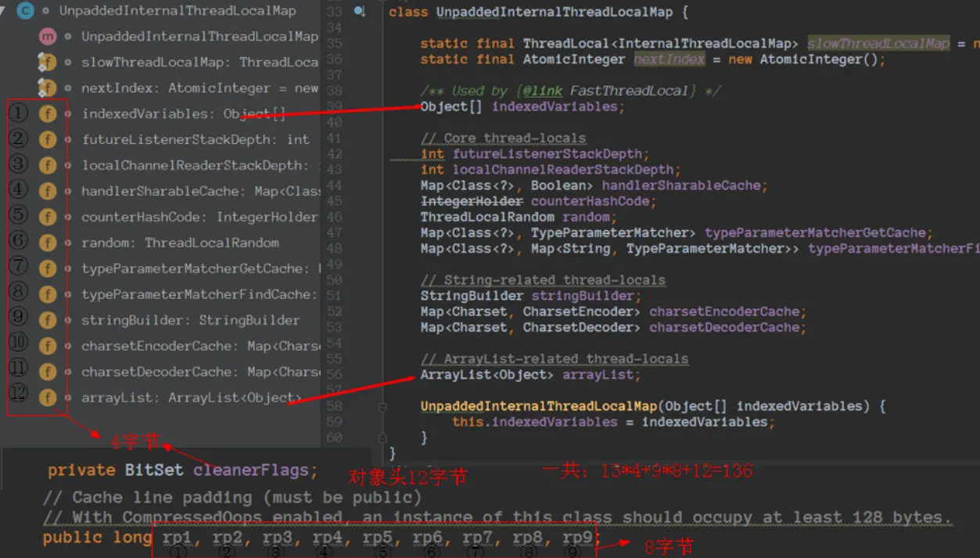
Task: Select arrayList: ArrayList<Object> row
Action: pyautogui.click(x=191, y=398)
